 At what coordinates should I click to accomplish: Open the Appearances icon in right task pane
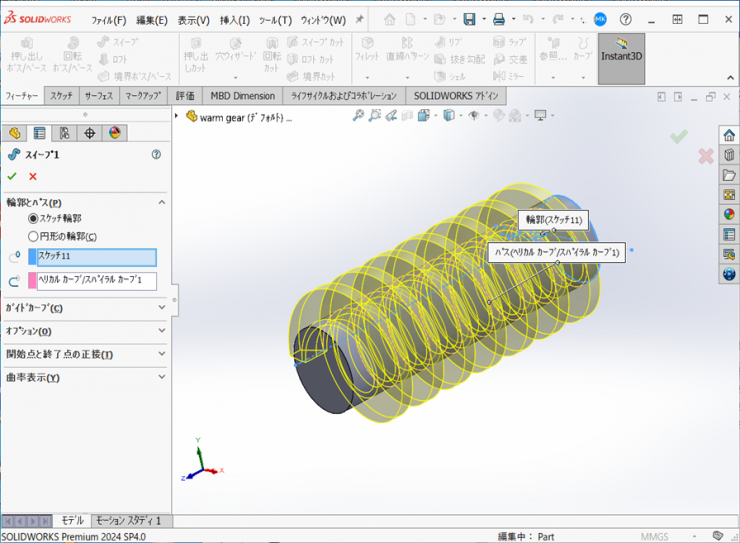[x=729, y=214]
